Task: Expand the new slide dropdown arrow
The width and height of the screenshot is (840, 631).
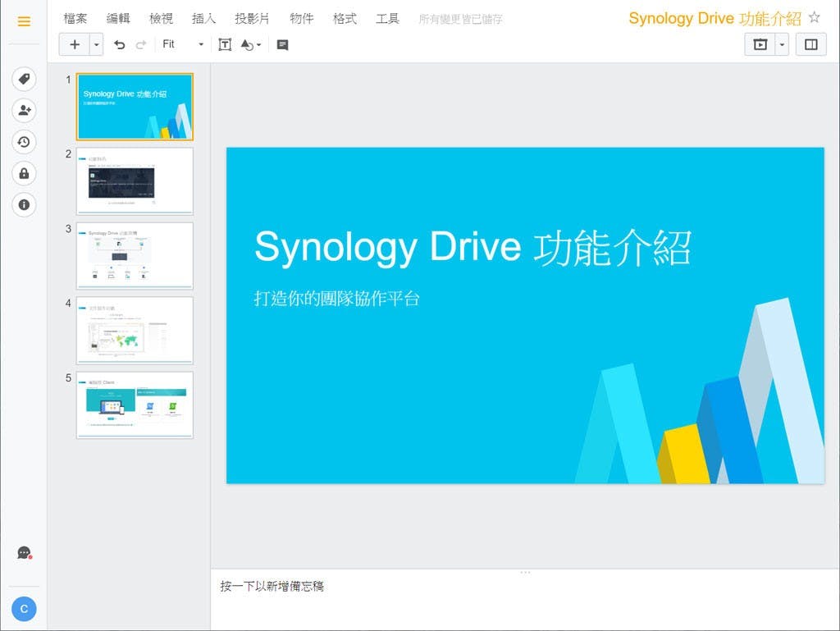Action: click(96, 44)
